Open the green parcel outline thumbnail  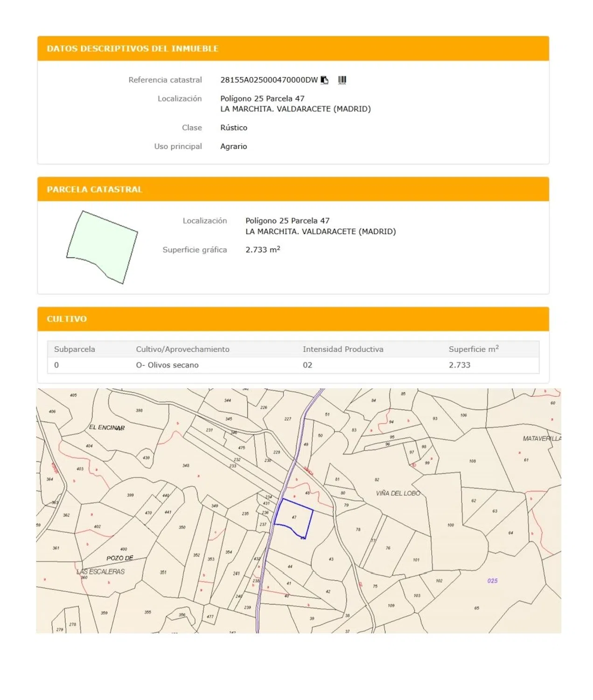coord(102,247)
